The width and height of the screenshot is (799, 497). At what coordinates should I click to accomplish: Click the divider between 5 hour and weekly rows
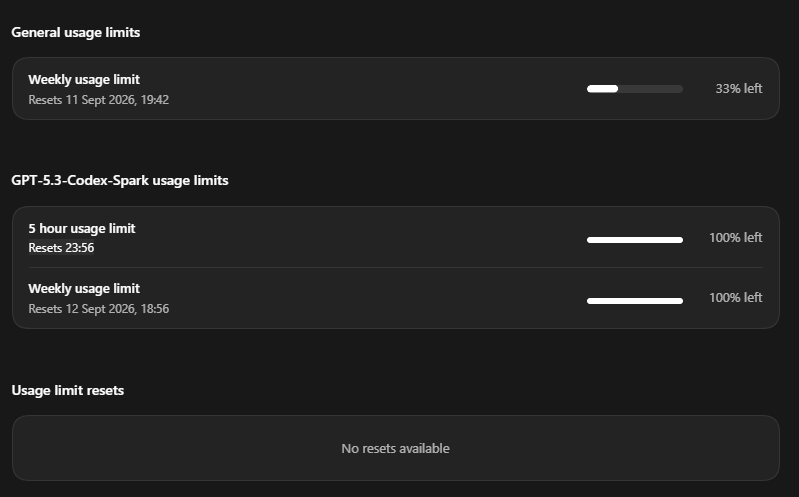coord(395,267)
